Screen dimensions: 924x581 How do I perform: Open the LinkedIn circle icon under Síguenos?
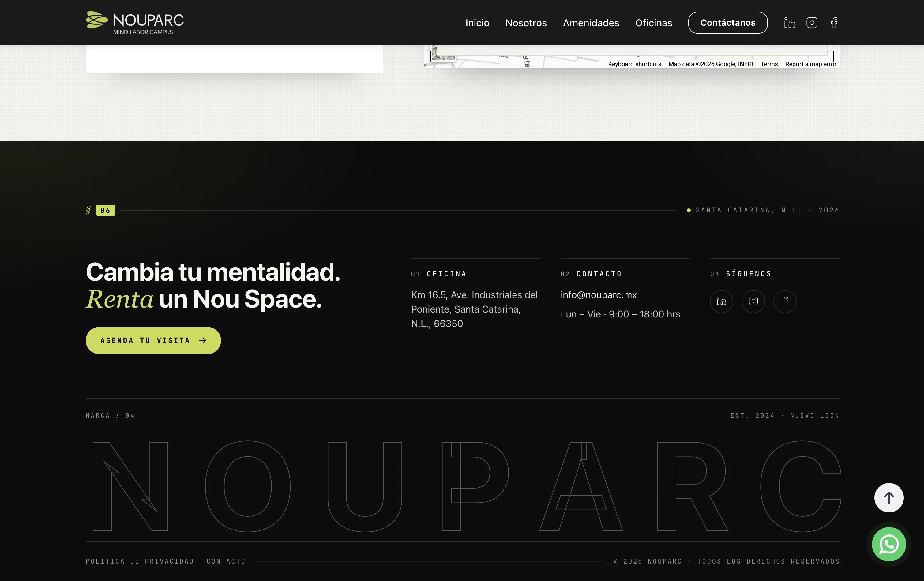pos(721,301)
